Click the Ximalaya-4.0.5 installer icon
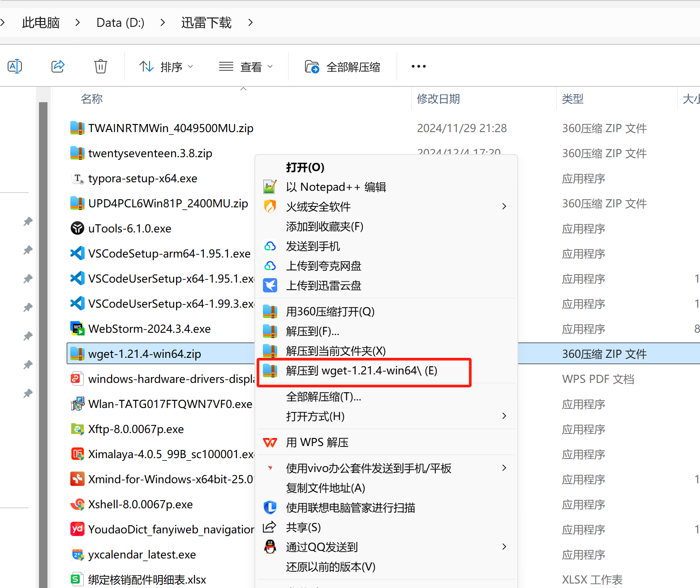This screenshot has width=700, height=588. pos(77,454)
